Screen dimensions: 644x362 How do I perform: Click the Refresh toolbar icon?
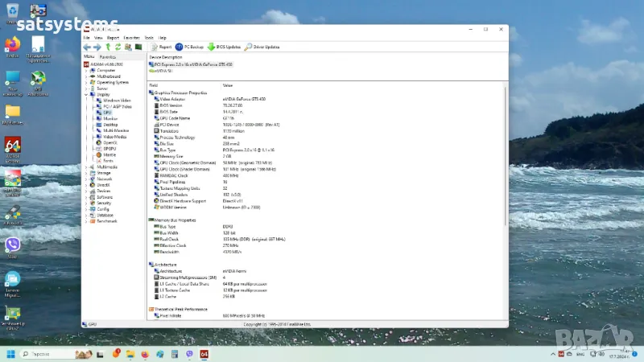click(x=118, y=47)
